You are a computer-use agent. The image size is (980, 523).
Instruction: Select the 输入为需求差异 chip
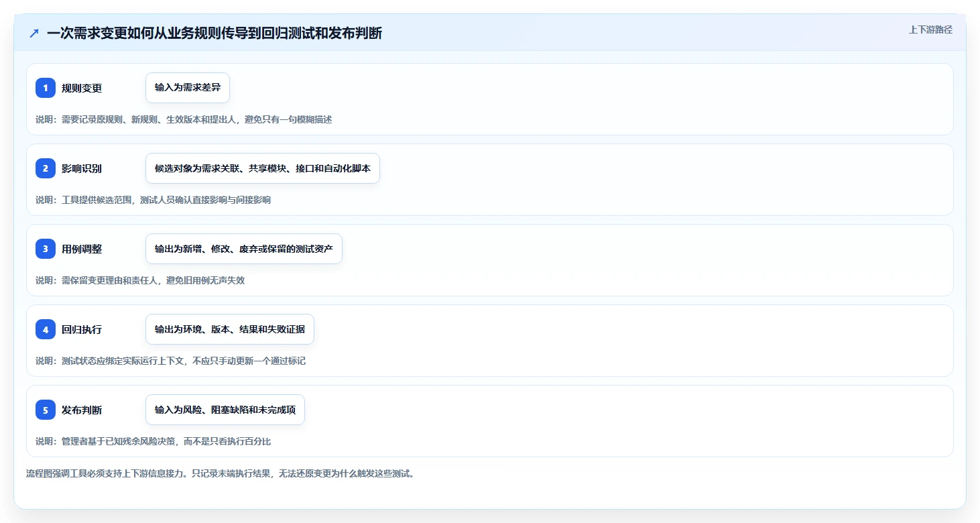(188, 88)
